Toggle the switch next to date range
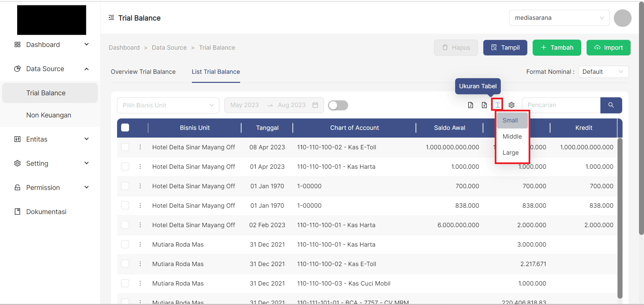Screen dimensions: 644x305 point(338,105)
